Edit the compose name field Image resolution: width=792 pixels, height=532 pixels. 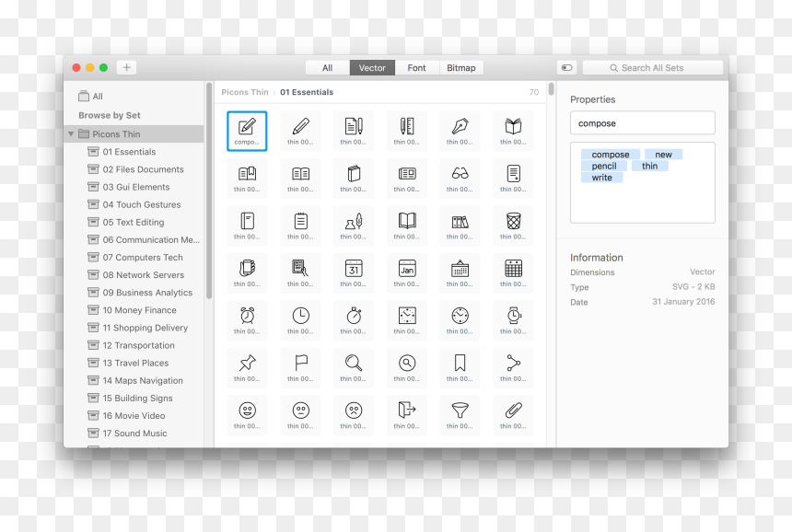[643, 123]
